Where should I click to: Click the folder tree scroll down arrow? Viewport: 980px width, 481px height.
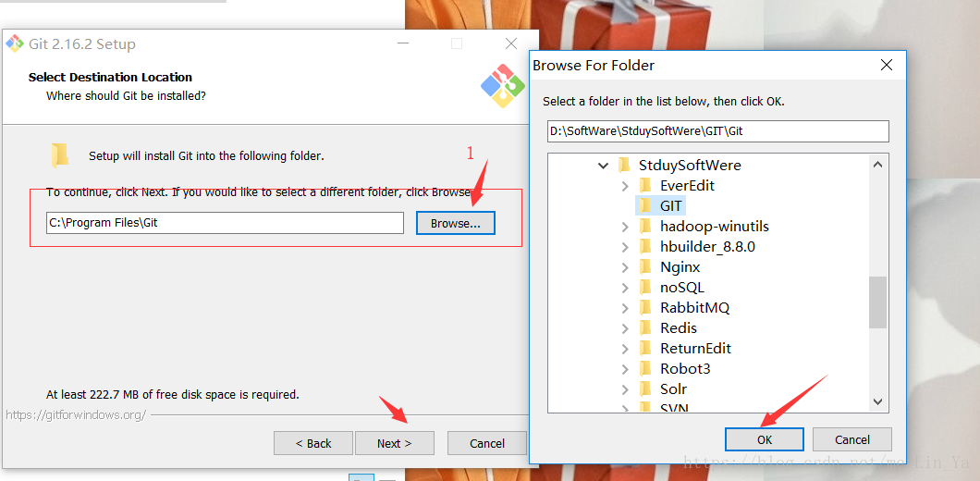click(877, 401)
